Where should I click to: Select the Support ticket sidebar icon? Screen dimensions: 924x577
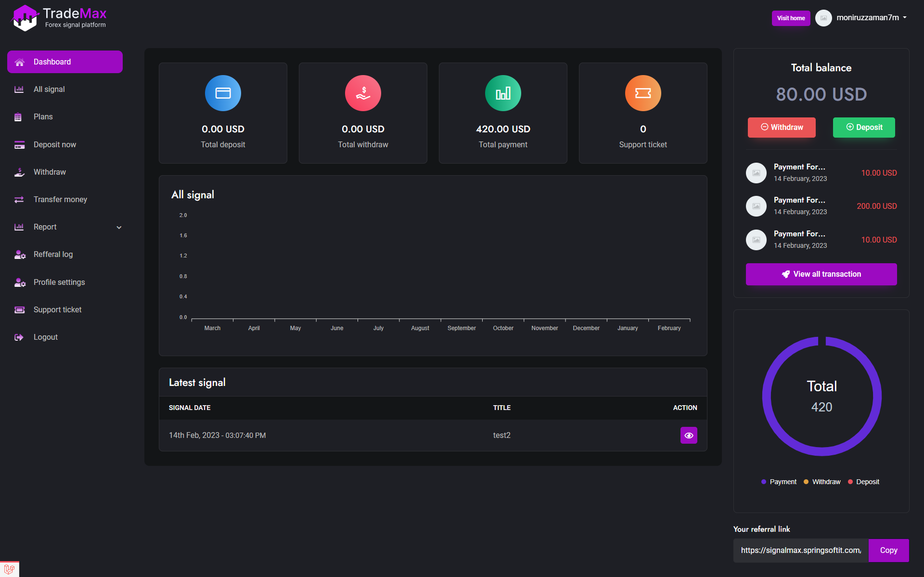(19, 309)
